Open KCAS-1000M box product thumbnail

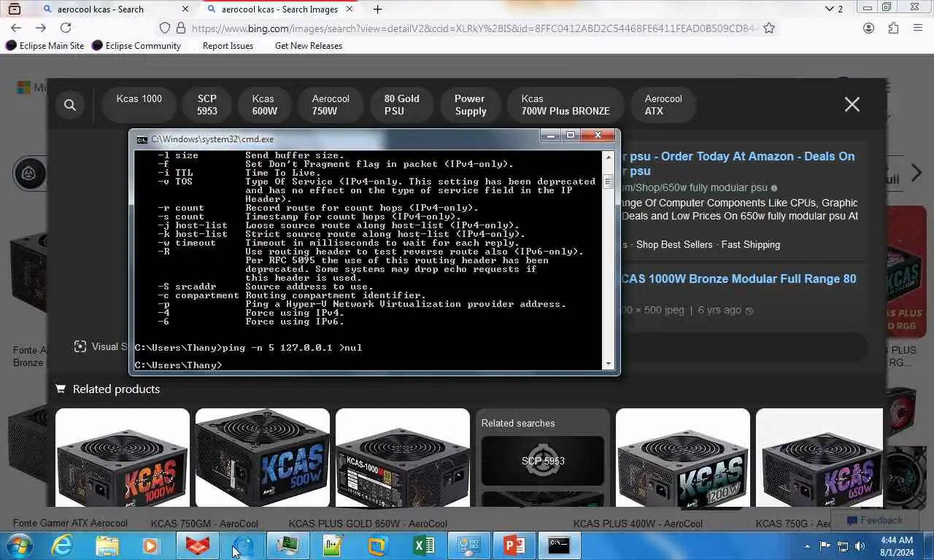click(403, 458)
